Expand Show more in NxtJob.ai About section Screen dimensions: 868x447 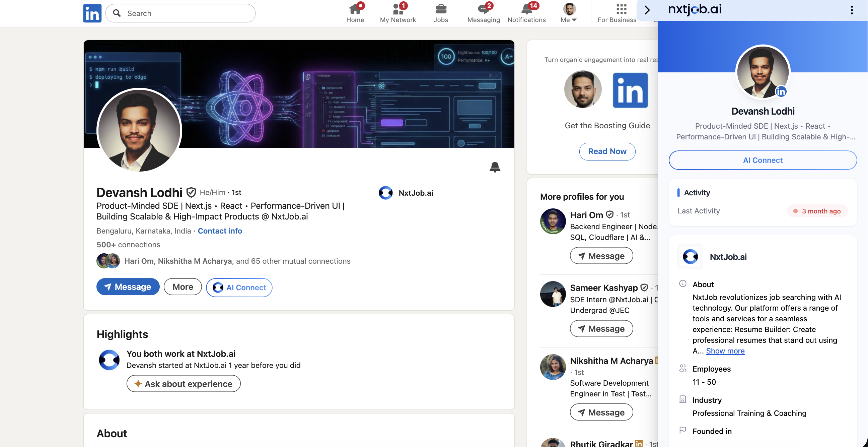pyautogui.click(x=725, y=351)
